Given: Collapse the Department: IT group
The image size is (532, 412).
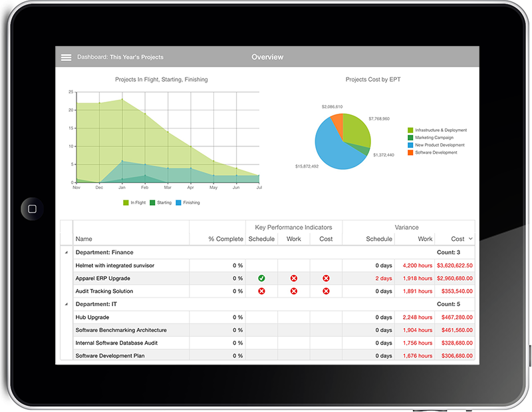Looking at the screenshot, I should click(67, 304).
